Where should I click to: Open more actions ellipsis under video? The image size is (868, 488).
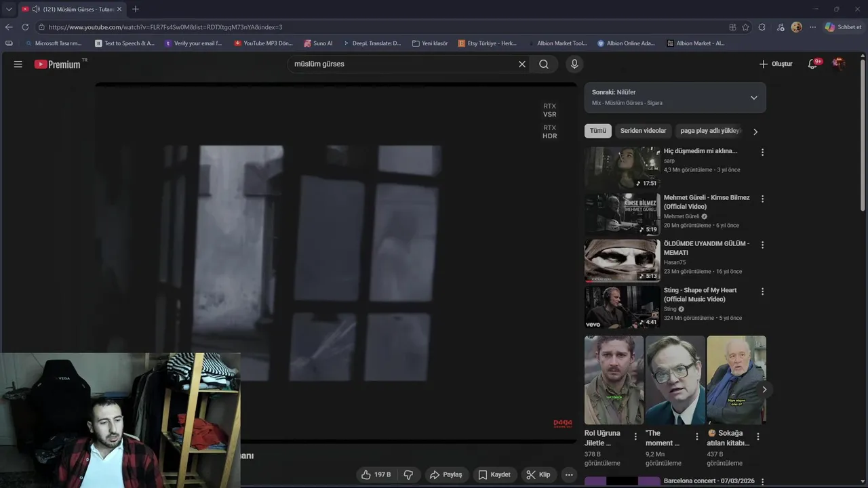click(569, 474)
